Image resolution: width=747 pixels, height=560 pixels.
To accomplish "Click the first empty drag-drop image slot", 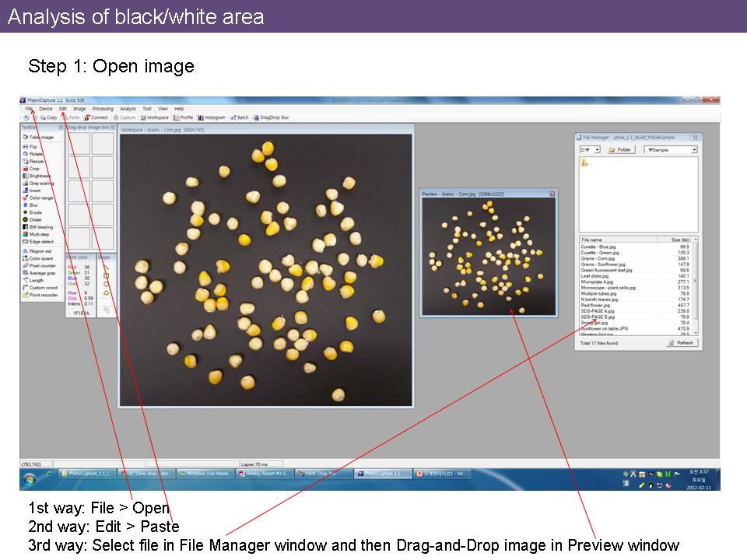I will coord(79,143).
